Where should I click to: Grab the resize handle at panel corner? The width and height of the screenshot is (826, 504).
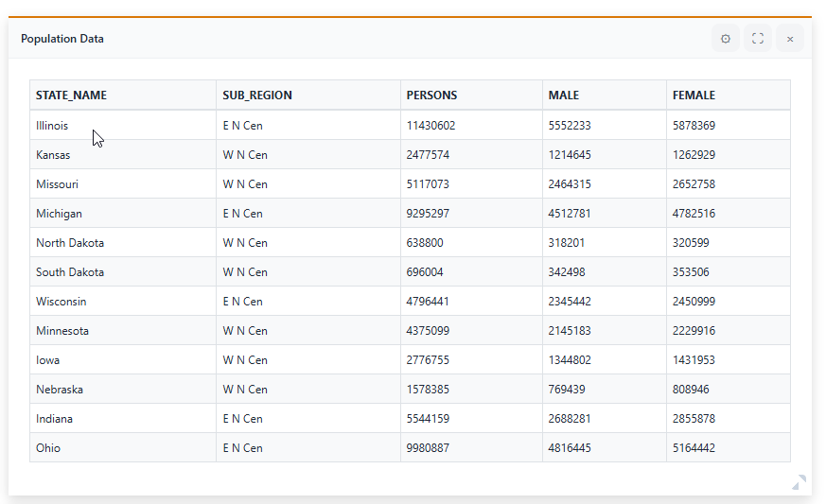[800, 482]
